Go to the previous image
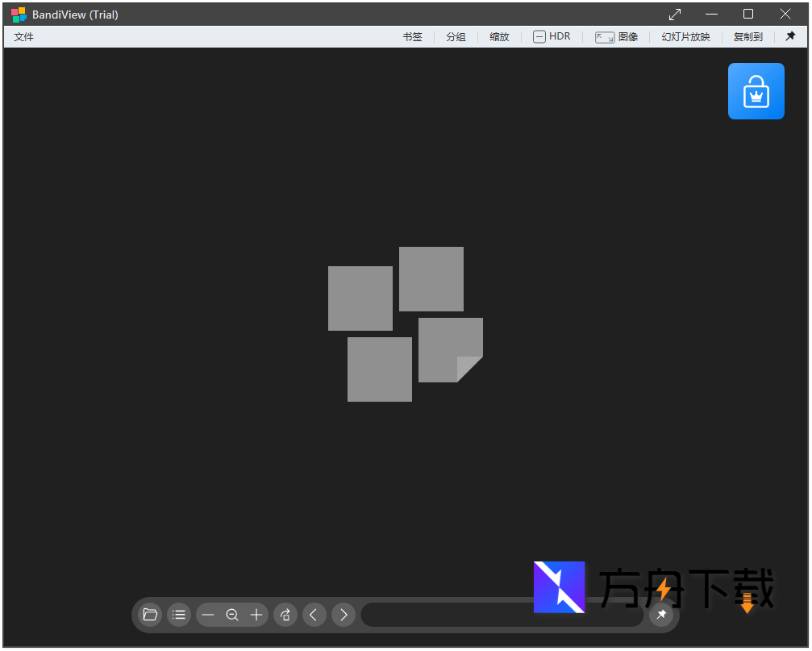Viewport: 812px width, 651px height. click(x=314, y=615)
